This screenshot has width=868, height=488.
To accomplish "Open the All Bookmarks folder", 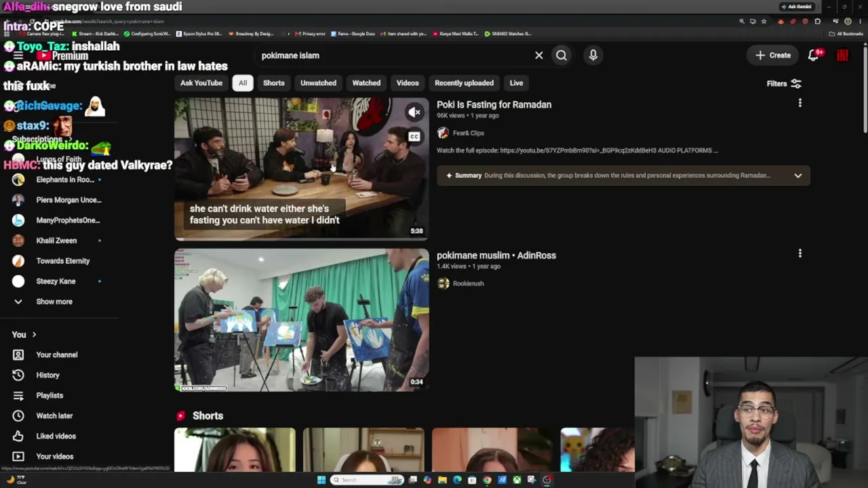I will coord(847,33).
